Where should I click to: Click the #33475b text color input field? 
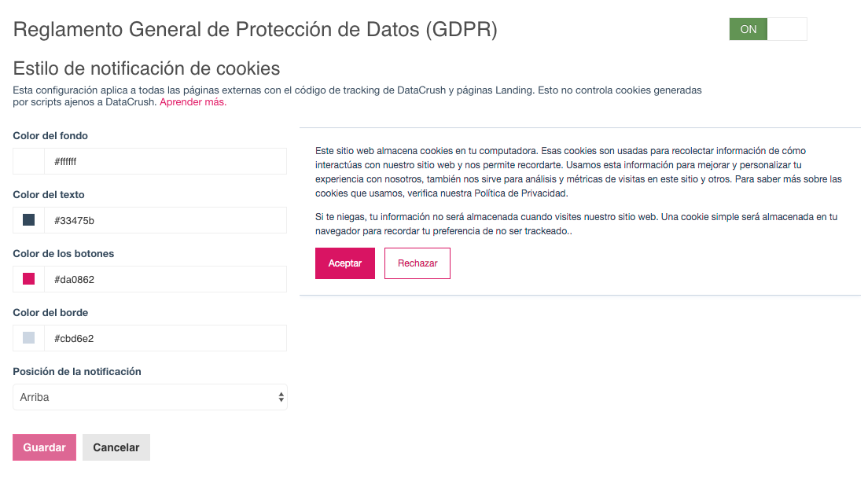pos(165,220)
